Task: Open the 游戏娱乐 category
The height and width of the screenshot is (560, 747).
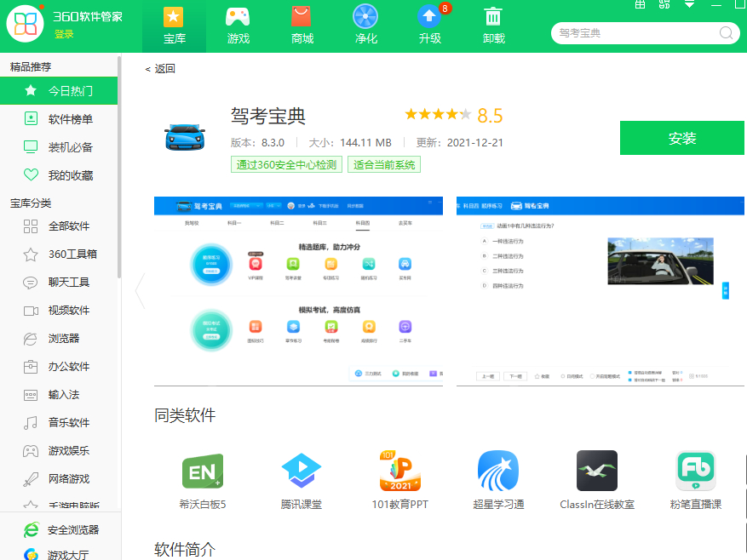Action: point(59,451)
